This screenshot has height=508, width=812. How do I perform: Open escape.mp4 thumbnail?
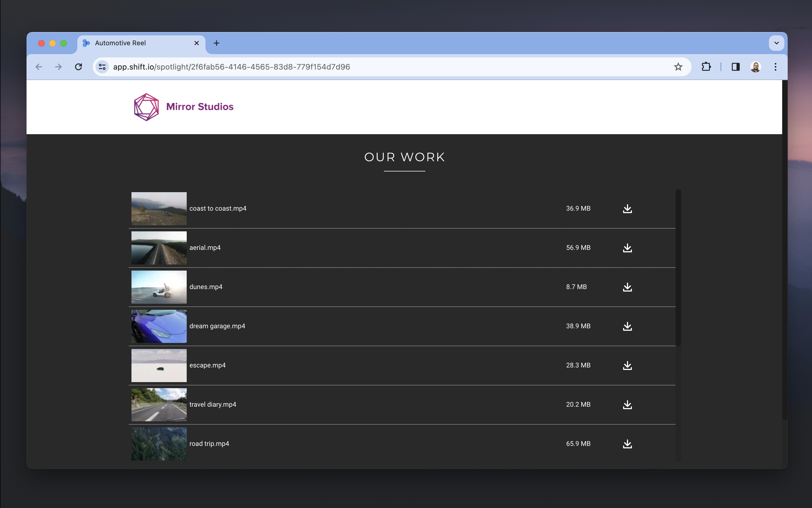[159, 366]
